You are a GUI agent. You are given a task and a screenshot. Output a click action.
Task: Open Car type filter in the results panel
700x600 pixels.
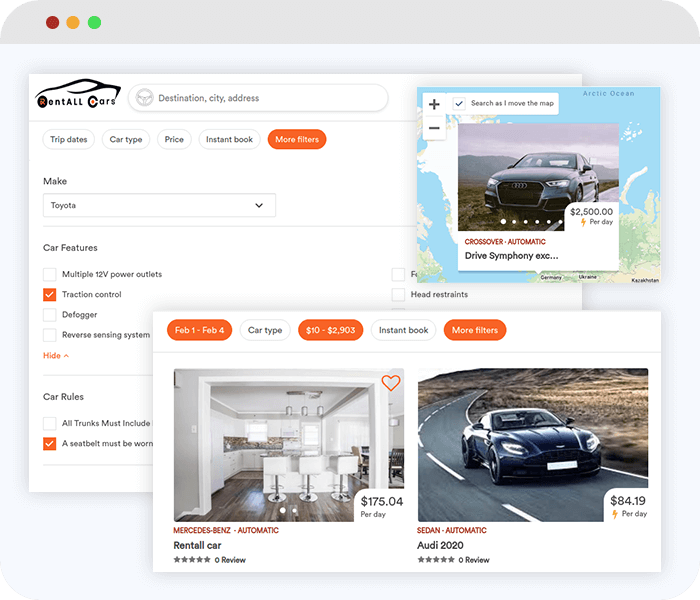pyautogui.click(x=265, y=330)
